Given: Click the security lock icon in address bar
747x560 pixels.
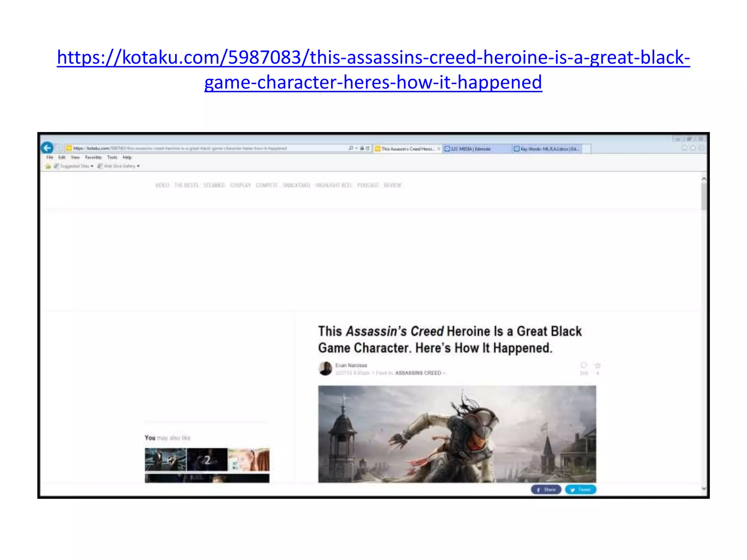Looking at the screenshot, I should [362, 148].
